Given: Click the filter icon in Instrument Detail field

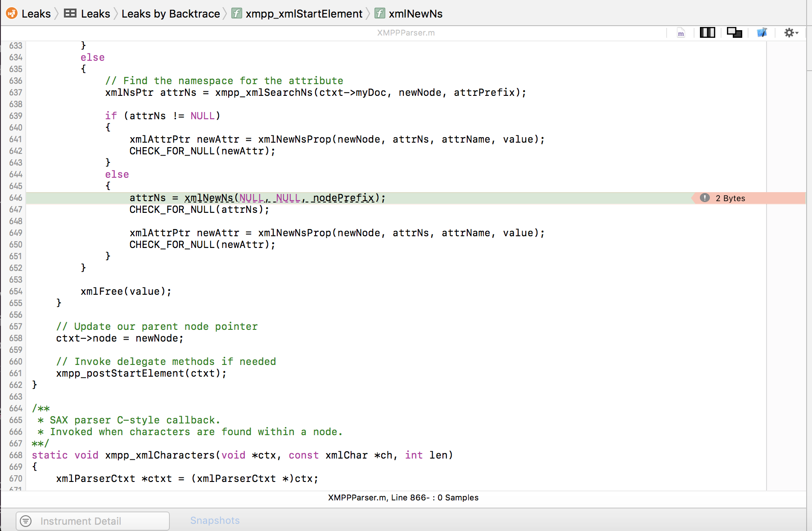Looking at the screenshot, I should pyautogui.click(x=26, y=521).
